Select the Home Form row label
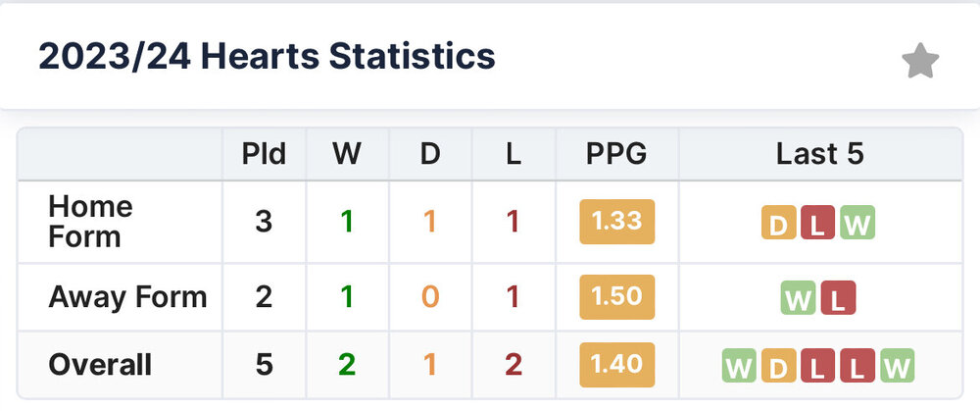 pos(90,221)
